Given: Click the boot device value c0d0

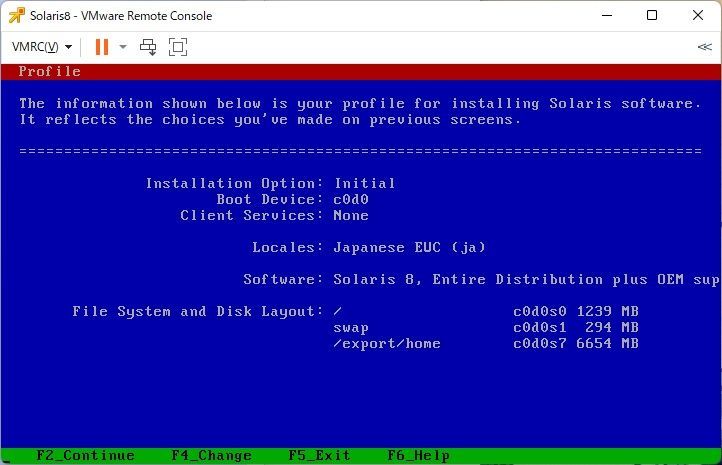Looking at the screenshot, I should pos(351,199).
